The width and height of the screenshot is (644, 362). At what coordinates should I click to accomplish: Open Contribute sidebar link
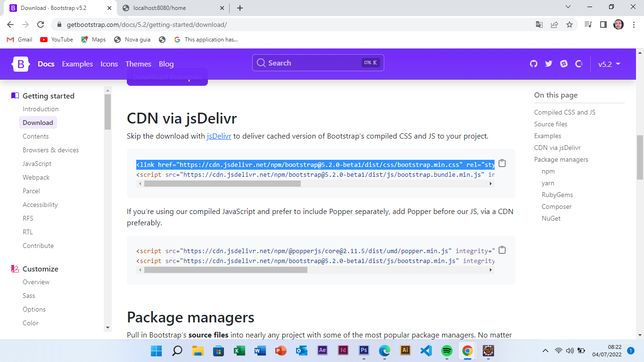click(x=38, y=246)
